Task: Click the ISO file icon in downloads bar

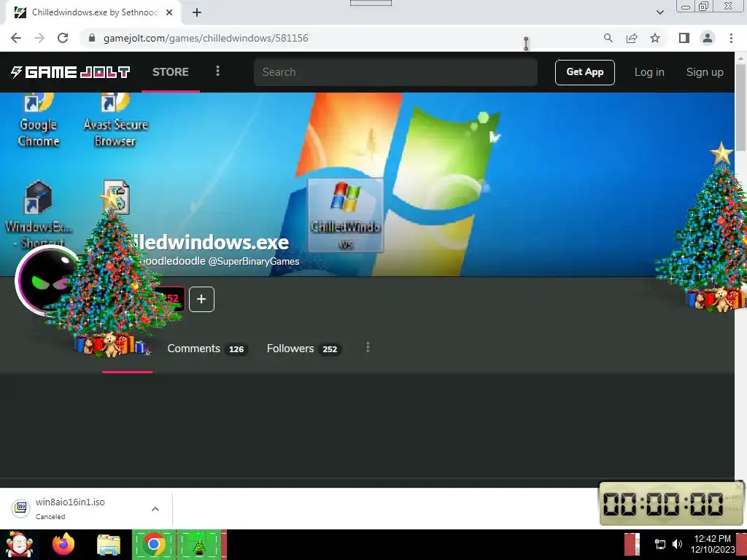Action: [x=20, y=507]
